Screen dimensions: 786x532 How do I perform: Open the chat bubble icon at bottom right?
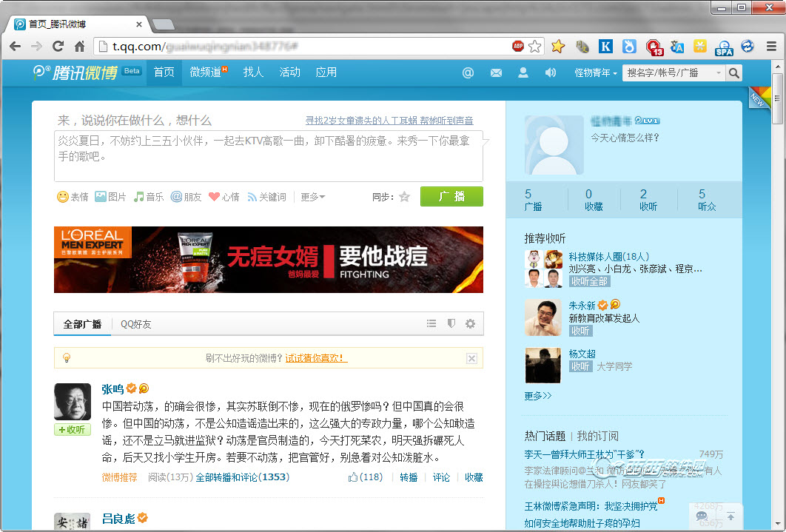pyautogui.click(x=702, y=516)
